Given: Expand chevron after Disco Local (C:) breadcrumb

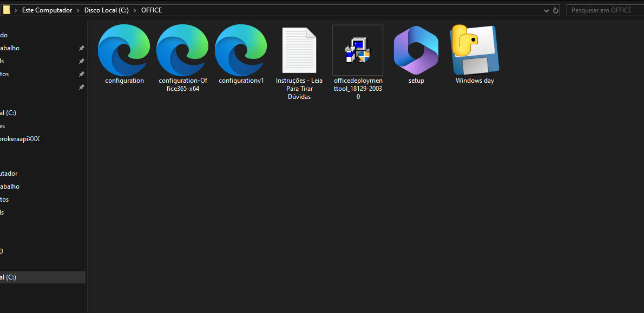Looking at the screenshot, I should click(135, 10).
